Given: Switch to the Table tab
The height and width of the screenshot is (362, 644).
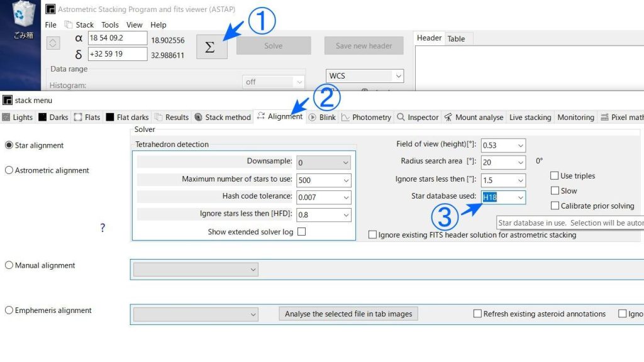Looking at the screenshot, I should (x=456, y=38).
